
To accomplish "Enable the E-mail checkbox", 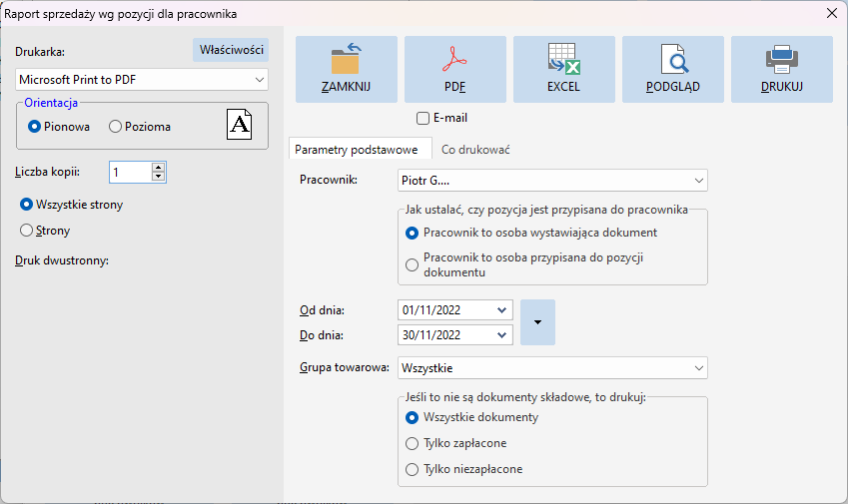I will pyautogui.click(x=423, y=118).
